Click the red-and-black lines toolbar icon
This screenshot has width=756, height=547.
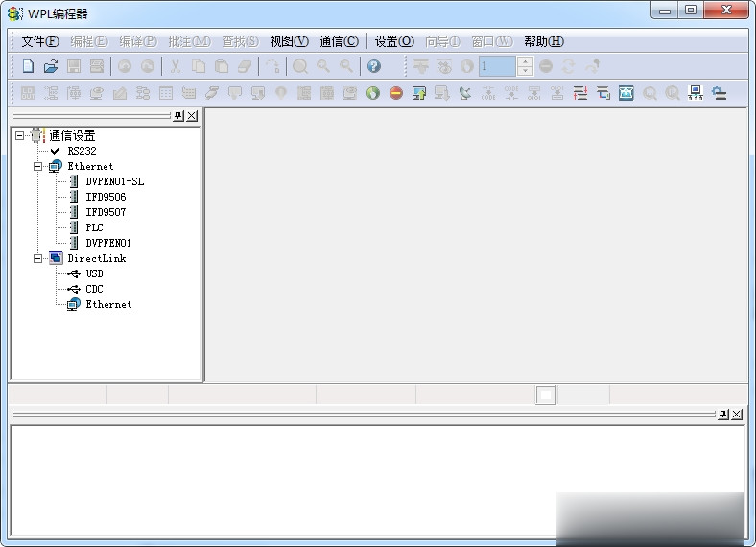(580, 93)
